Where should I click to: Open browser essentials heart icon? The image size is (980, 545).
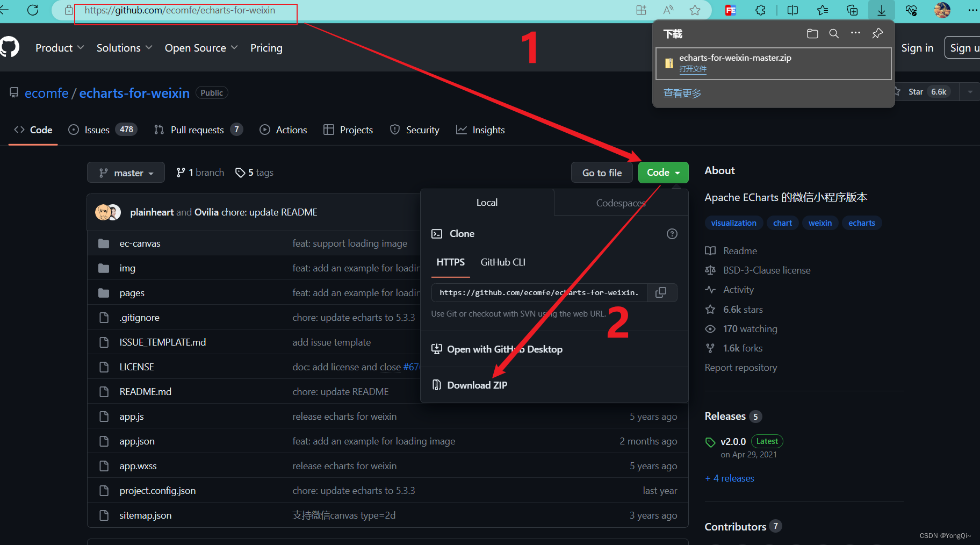coord(911,10)
